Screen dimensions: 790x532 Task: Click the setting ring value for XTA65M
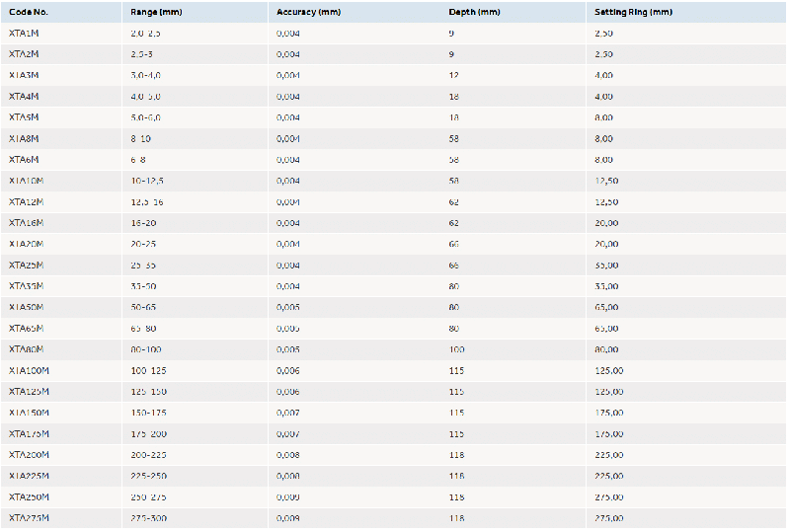tap(607, 329)
